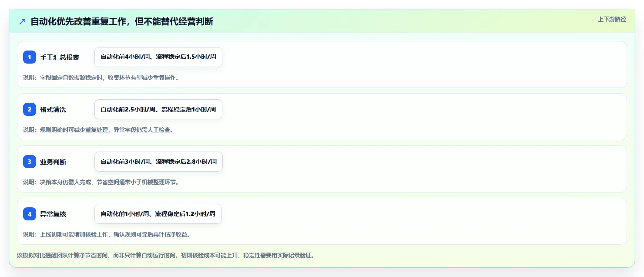Click the footer text 该模拟对比提醒团队计算净节省时间
The width and height of the screenshot is (644, 277).
[165, 255]
